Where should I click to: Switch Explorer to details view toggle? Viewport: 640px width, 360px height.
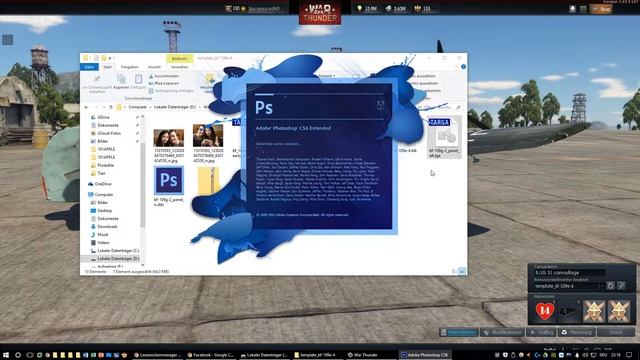tap(455, 271)
